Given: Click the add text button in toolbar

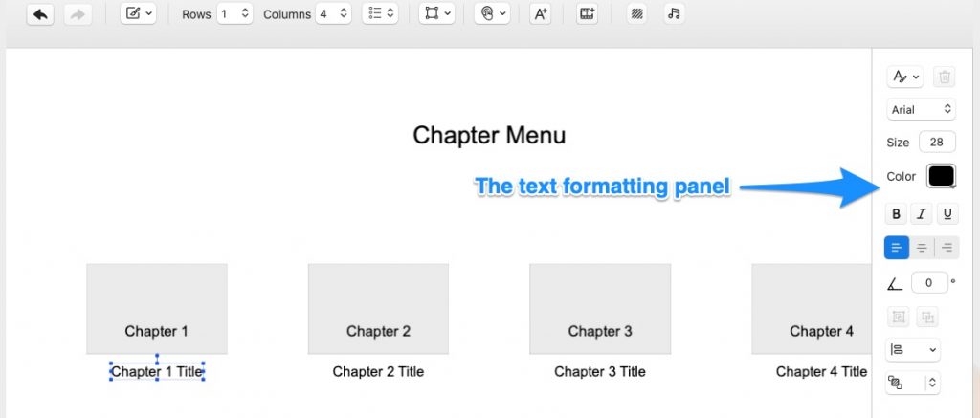Looking at the screenshot, I should [540, 14].
